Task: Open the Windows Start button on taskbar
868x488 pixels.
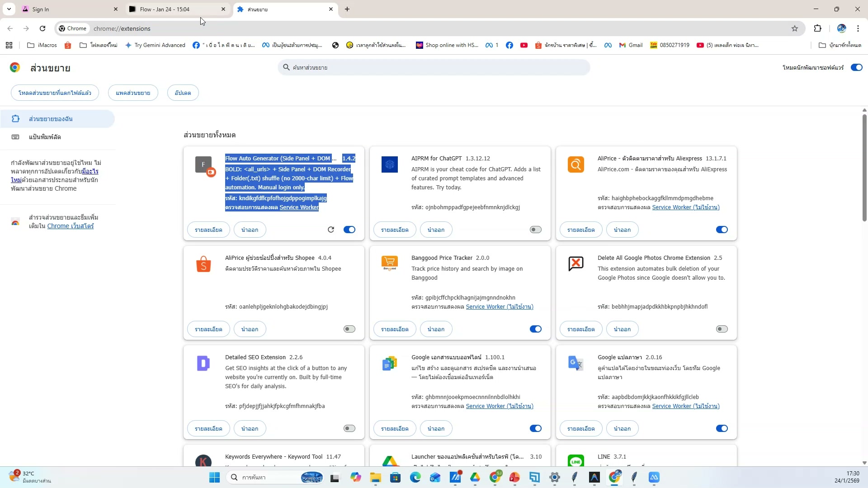Action: point(214,477)
